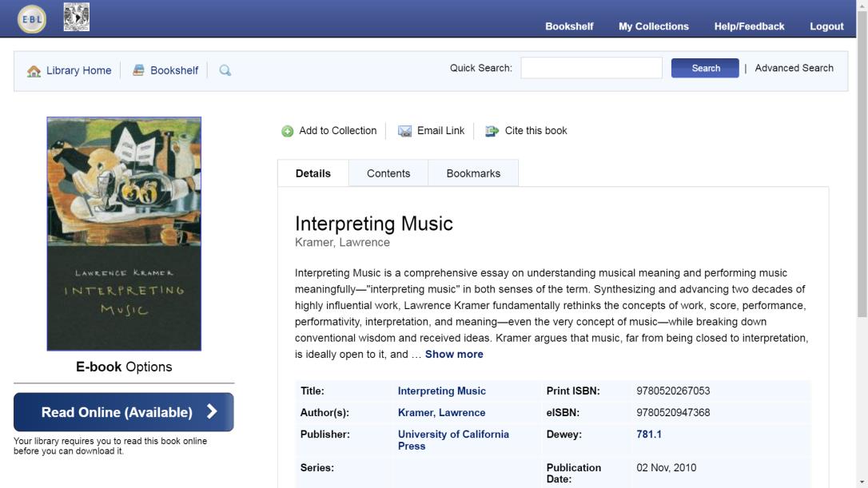Switch to the Contents tab
This screenshot has height=488, width=868.
coord(388,173)
